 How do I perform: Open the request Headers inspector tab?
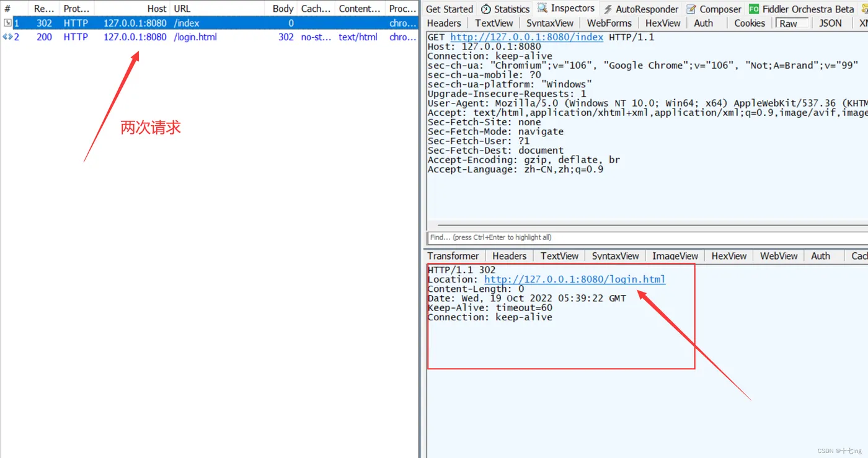click(x=444, y=23)
